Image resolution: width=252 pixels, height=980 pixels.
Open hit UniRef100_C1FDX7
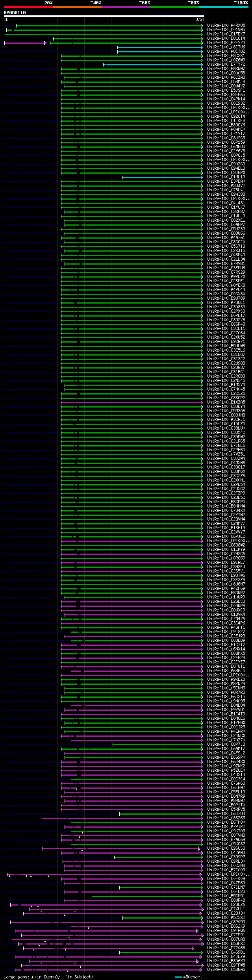(x=226, y=34)
